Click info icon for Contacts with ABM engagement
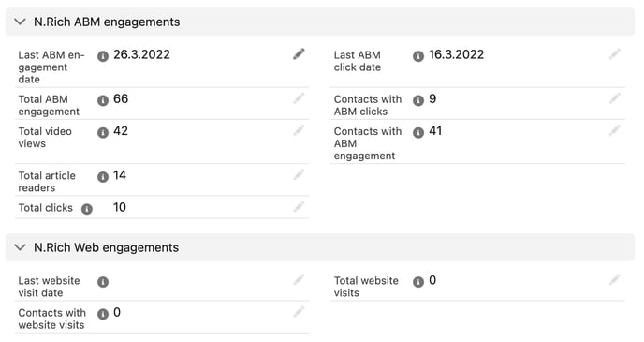The image size is (644, 342). tap(418, 132)
